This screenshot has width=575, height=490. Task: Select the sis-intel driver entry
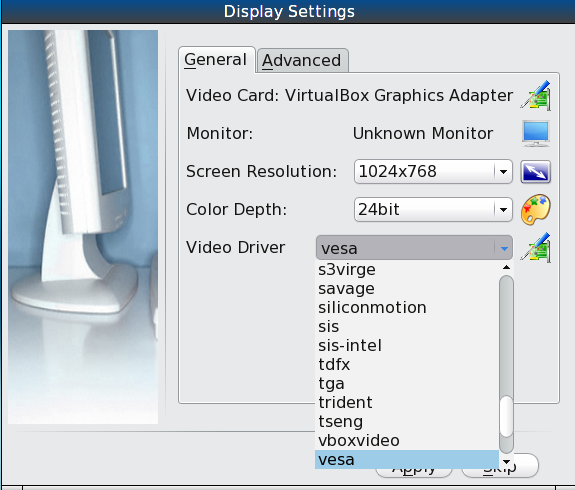(407, 345)
